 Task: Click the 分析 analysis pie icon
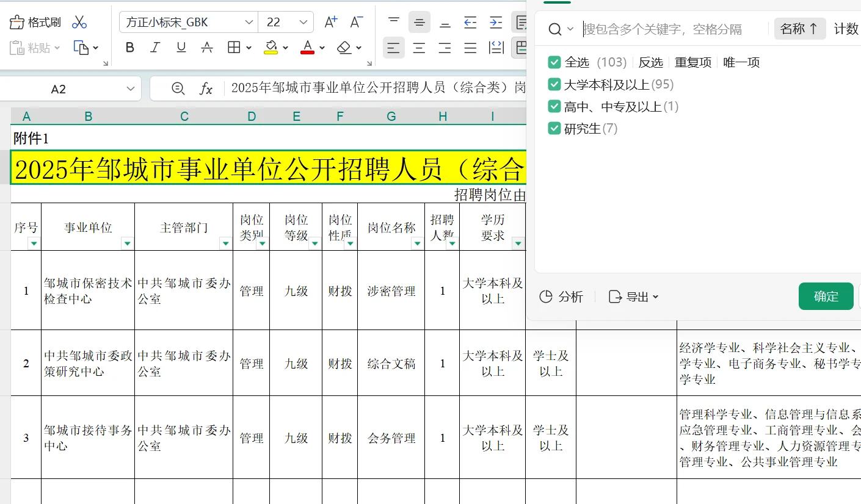coord(561,297)
